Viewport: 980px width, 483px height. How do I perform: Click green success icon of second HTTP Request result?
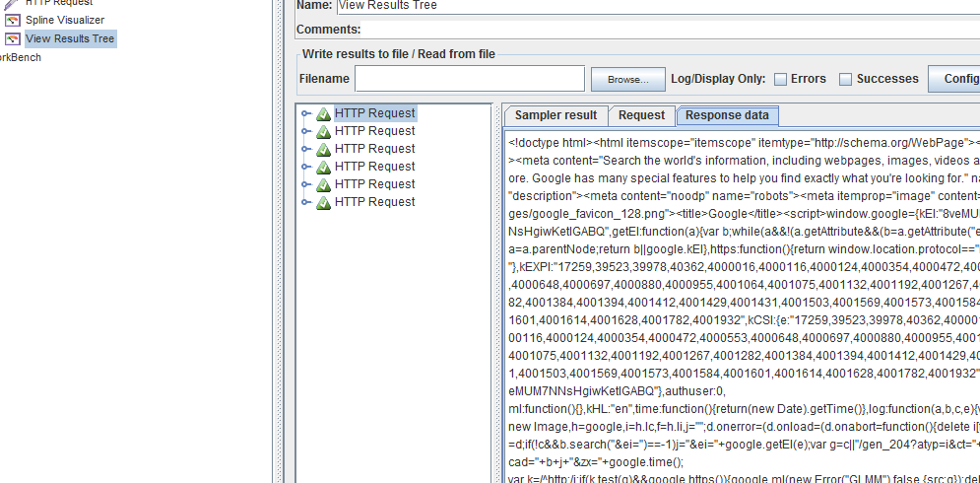click(x=323, y=131)
